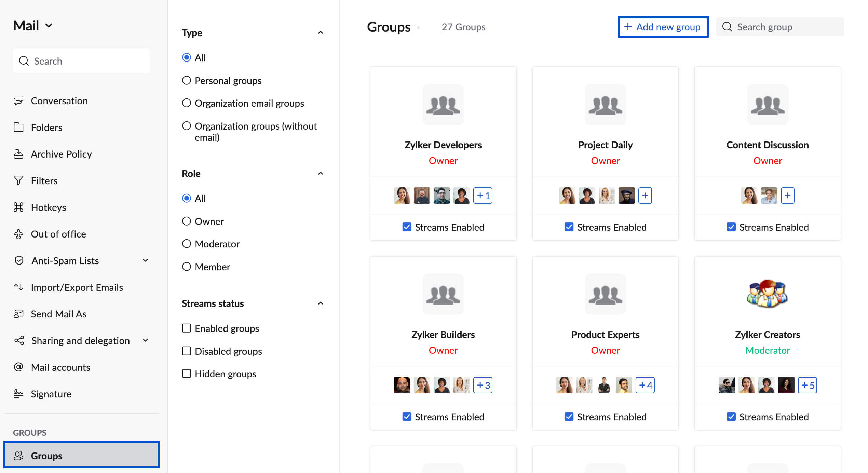Uncheck Streams Enabled on Zylker Creators
The image size is (868, 473).
point(731,417)
